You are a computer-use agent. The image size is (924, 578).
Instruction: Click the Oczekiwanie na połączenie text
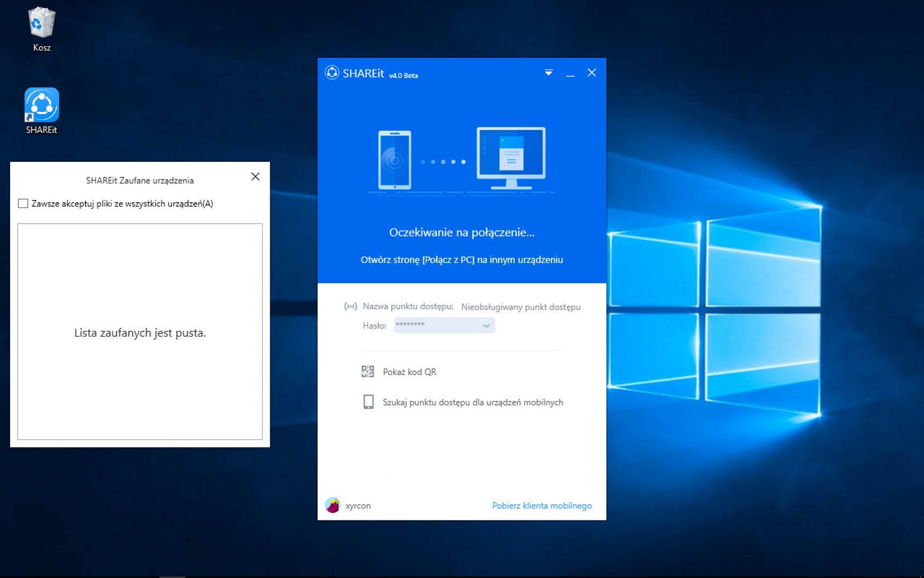click(x=461, y=232)
